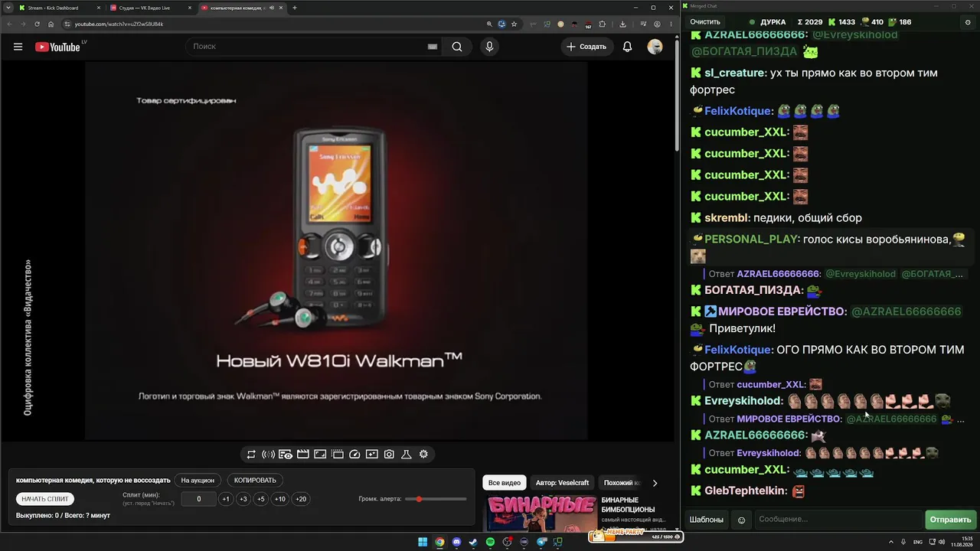
Task: Go to the YouTube home logo
Action: click(57, 47)
